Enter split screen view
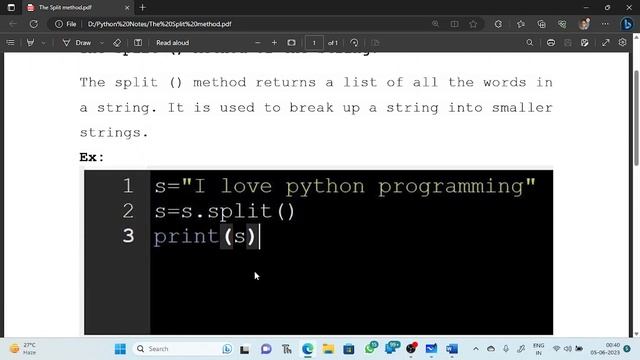 pyautogui.click(x=454, y=24)
